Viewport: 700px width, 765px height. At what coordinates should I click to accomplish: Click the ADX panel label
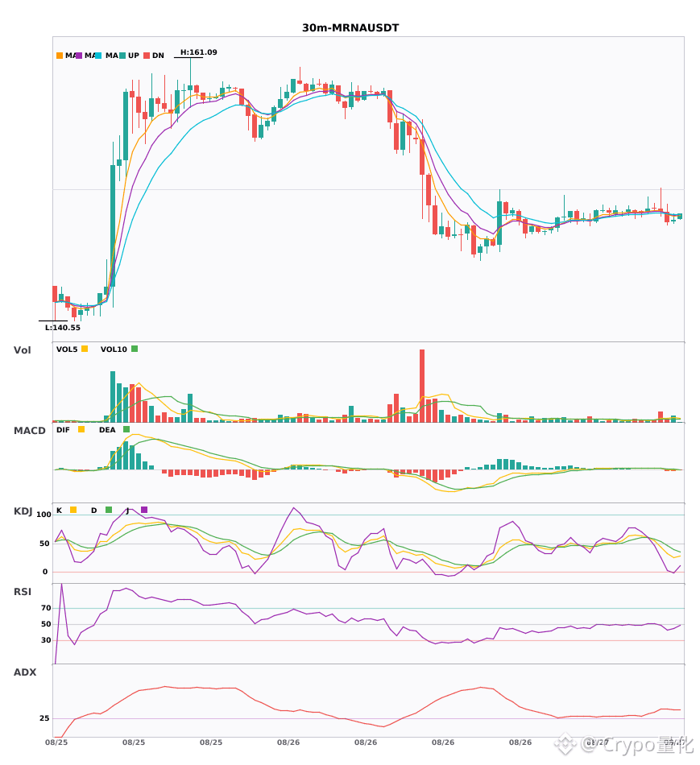[x=25, y=672]
